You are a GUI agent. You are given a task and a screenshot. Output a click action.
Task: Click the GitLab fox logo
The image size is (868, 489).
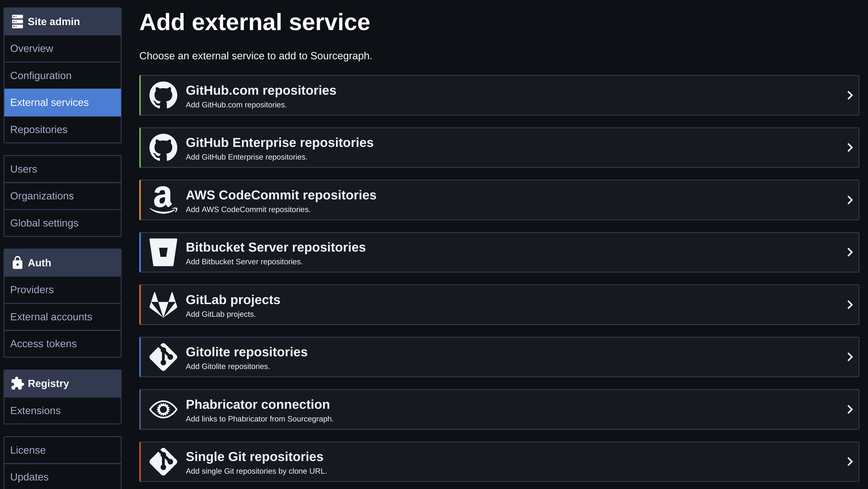[x=163, y=305]
